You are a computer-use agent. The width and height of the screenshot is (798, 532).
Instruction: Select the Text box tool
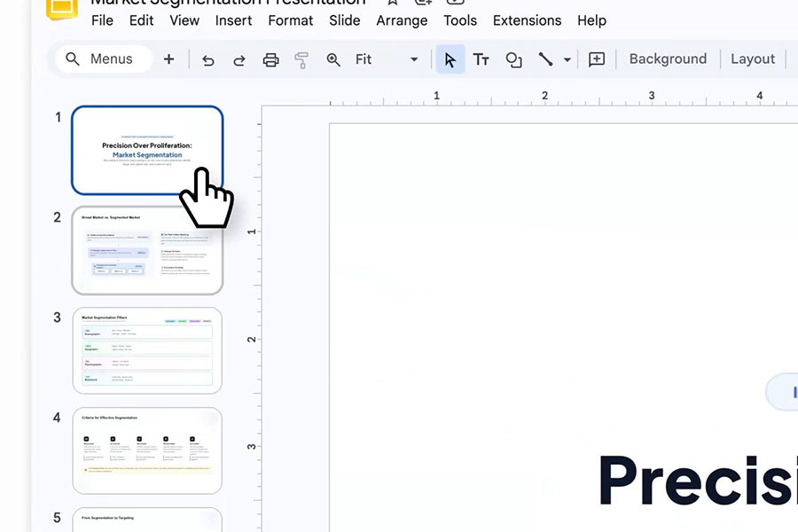point(481,59)
